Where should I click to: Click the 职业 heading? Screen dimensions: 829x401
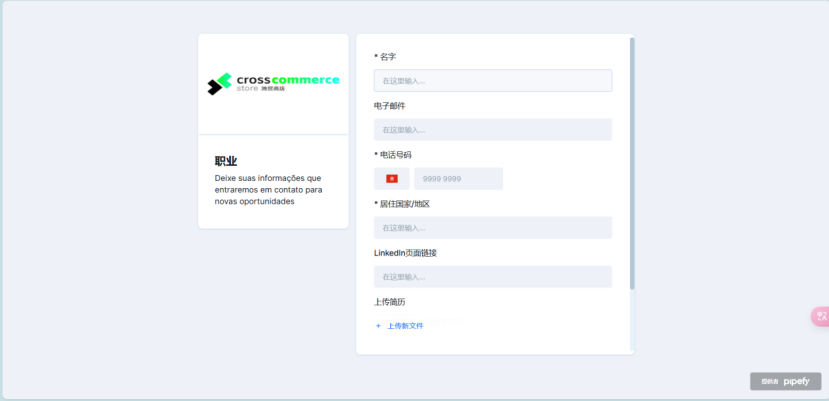(226, 161)
